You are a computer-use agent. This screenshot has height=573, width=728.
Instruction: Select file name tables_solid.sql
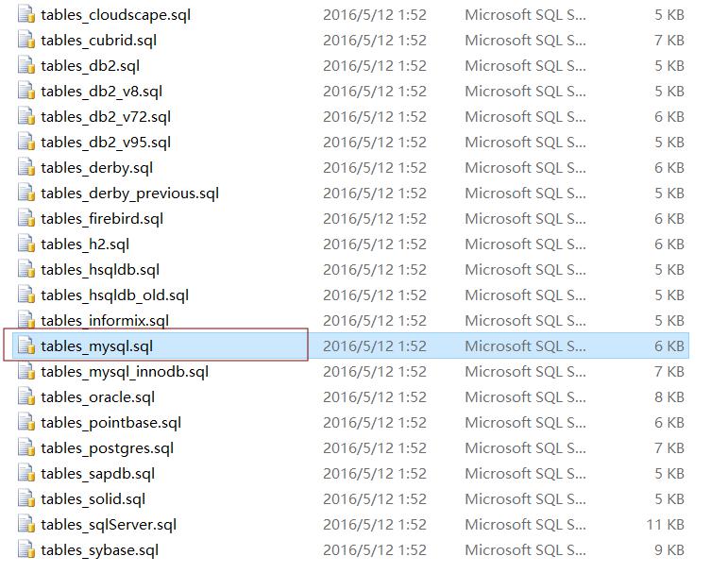[x=93, y=500]
